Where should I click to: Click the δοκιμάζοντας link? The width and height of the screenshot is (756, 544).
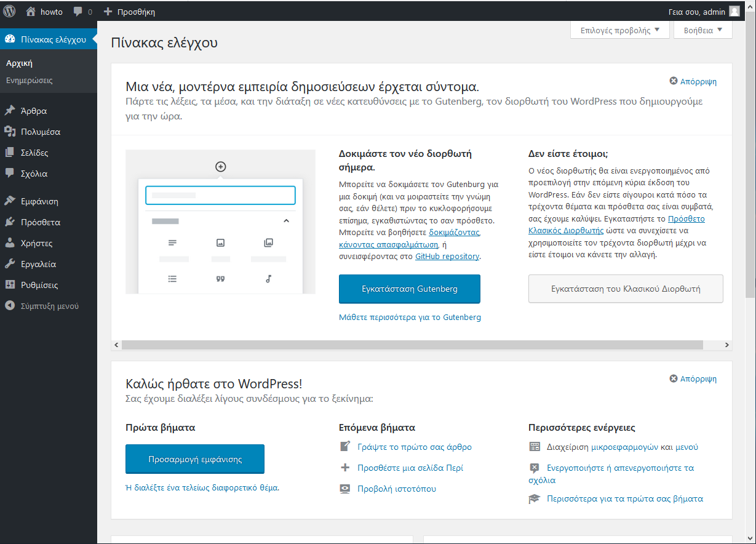pyautogui.click(x=454, y=233)
